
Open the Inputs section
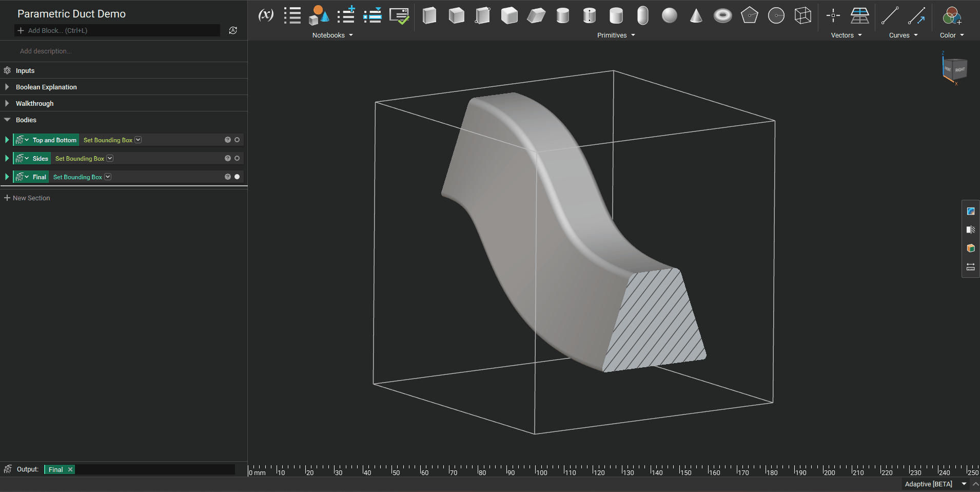(25, 70)
